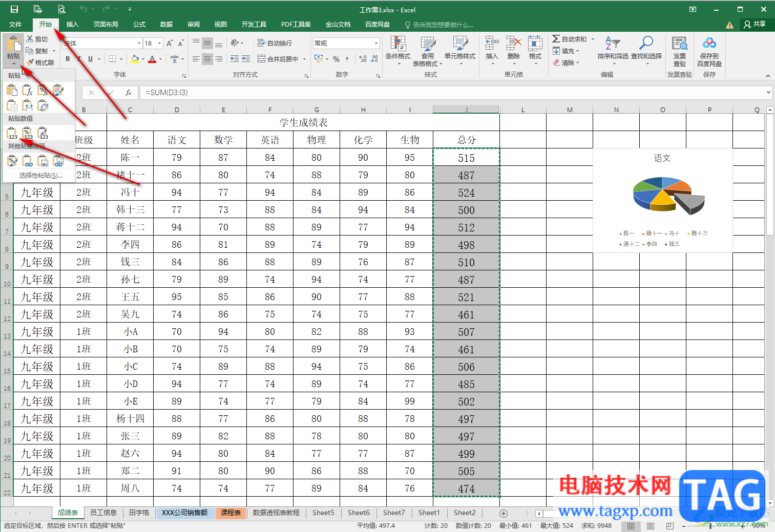This screenshot has height=532, width=775.
Task: Apply percent style to cells
Action: [x=336, y=59]
